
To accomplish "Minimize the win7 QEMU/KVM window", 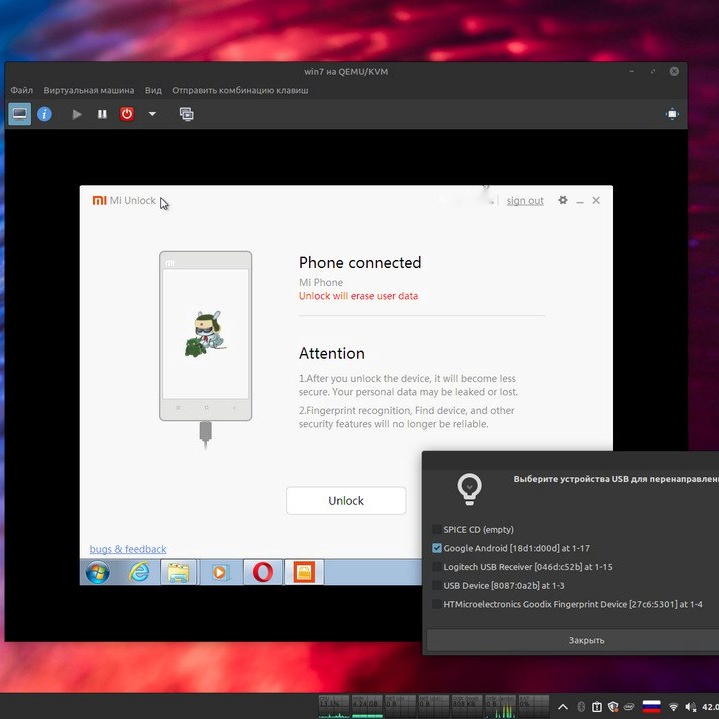I will 632,71.
